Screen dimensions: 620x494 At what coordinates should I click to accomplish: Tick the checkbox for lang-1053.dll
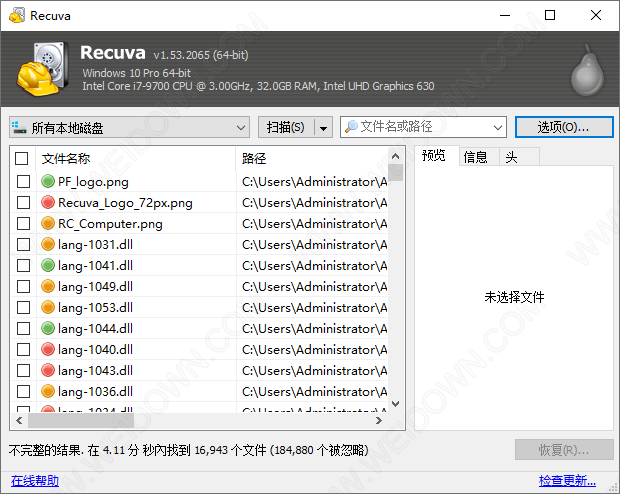tap(23, 308)
